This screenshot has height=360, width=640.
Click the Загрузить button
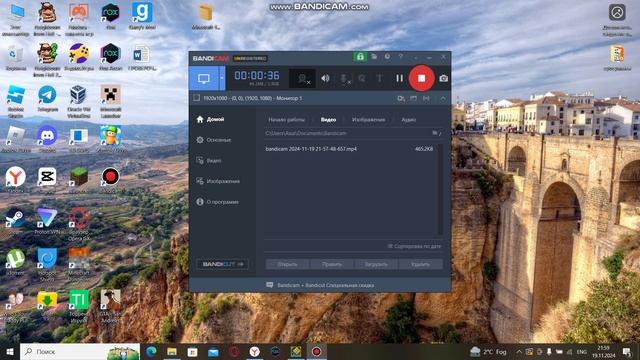pos(376,264)
